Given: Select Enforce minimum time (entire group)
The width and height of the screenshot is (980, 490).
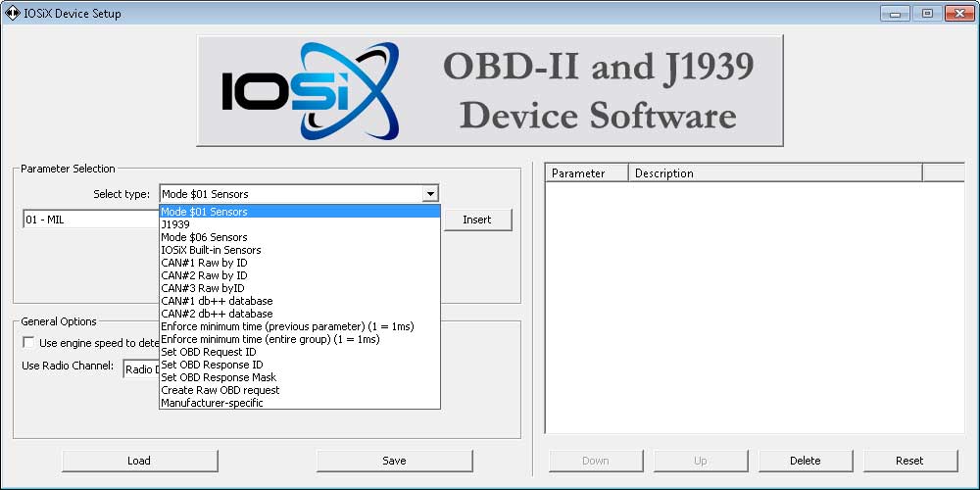Looking at the screenshot, I should (300, 339).
